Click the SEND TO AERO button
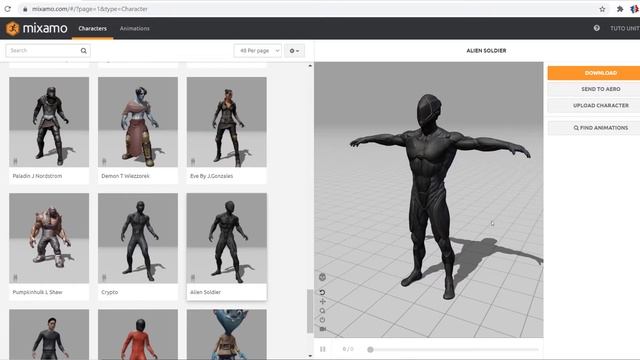Image resolution: width=640 pixels, height=360 pixels. tap(594, 89)
